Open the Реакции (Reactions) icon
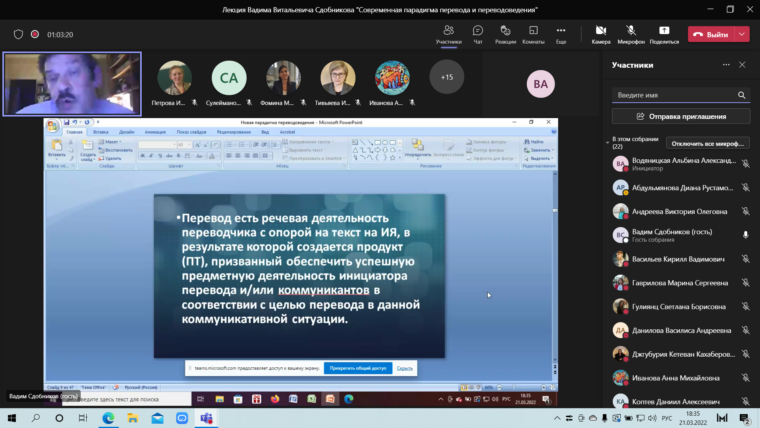760x428 pixels. click(506, 30)
